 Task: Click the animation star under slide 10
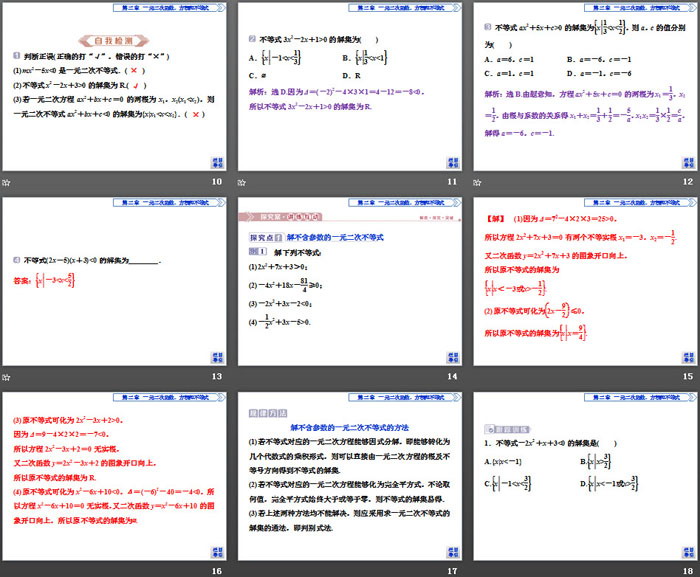click(6, 183)
